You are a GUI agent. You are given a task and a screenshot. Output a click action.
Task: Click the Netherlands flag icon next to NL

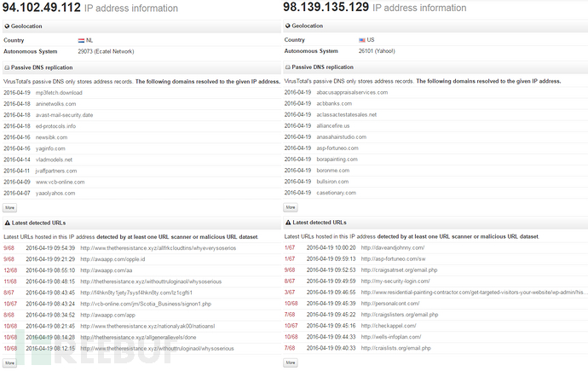click(81, 40)
